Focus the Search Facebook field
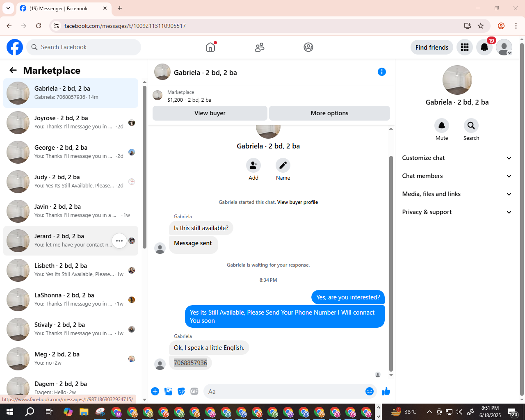Screen dimensions: 525x420 click(x=84, y=47)
